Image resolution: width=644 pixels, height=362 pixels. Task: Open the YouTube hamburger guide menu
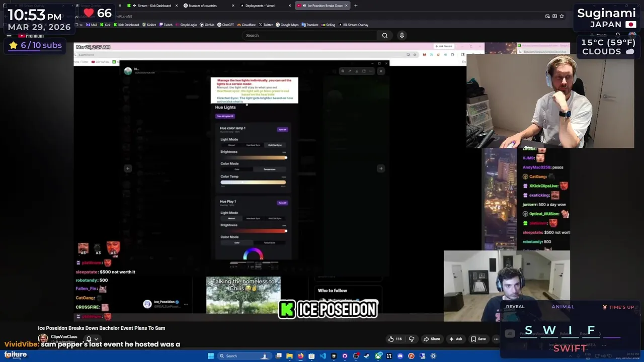9,36
